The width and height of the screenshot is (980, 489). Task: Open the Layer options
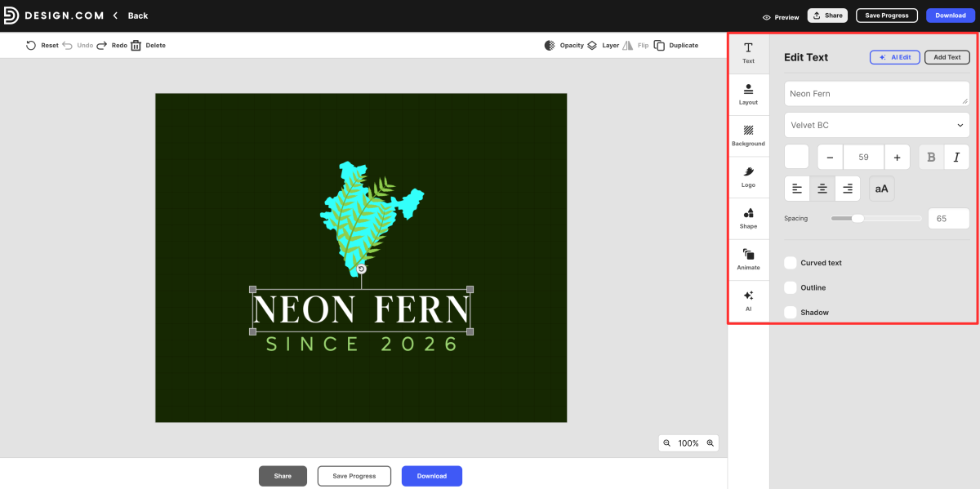(603, 46)
